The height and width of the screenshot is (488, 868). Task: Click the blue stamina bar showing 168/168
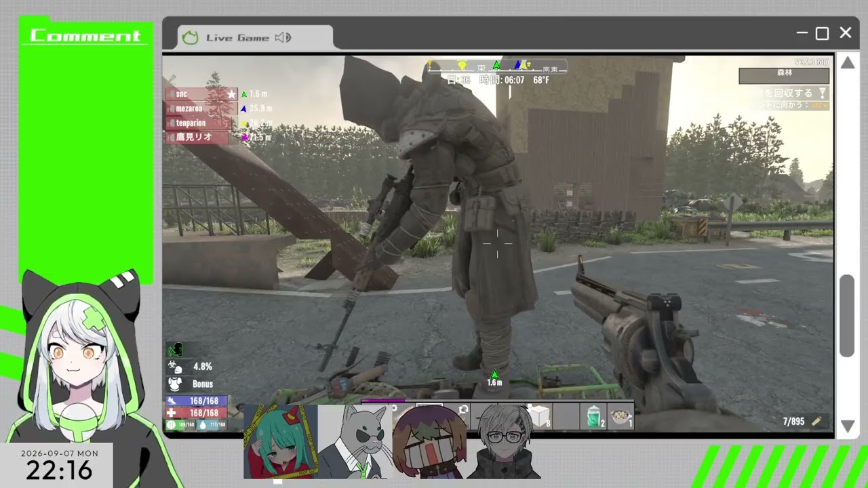pyautogui.click(x=197, y=401)
